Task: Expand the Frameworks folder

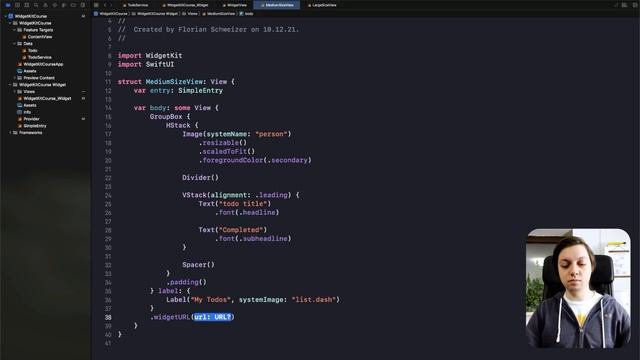Action: [x=10, y=133]
